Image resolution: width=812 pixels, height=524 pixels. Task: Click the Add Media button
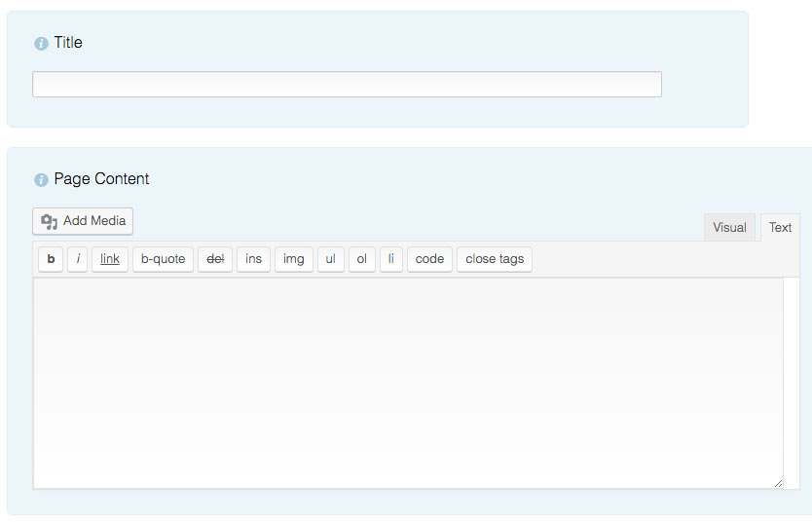click(x=83, y=221)
